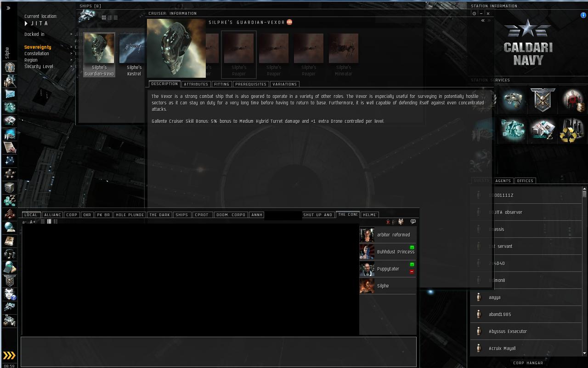Viewport: 588px width, 368px height.
Task: Switch the Ships window to icon grid view
Action: [104, 17]
